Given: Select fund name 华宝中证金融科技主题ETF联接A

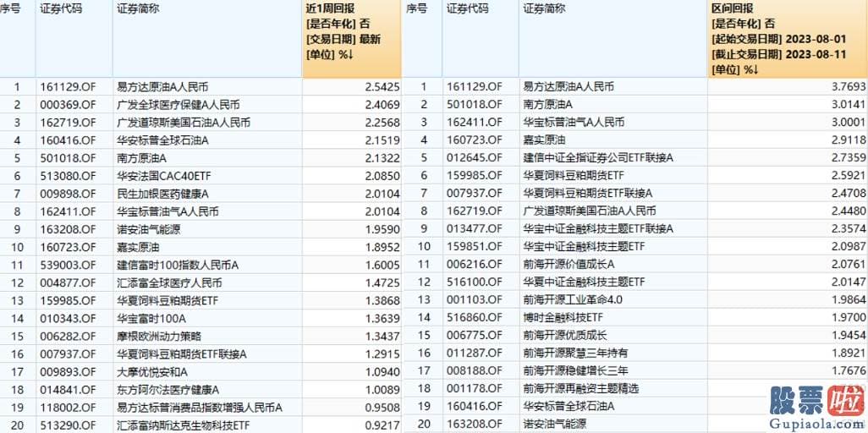Looking at the screenshot, I should pos(598,228).
